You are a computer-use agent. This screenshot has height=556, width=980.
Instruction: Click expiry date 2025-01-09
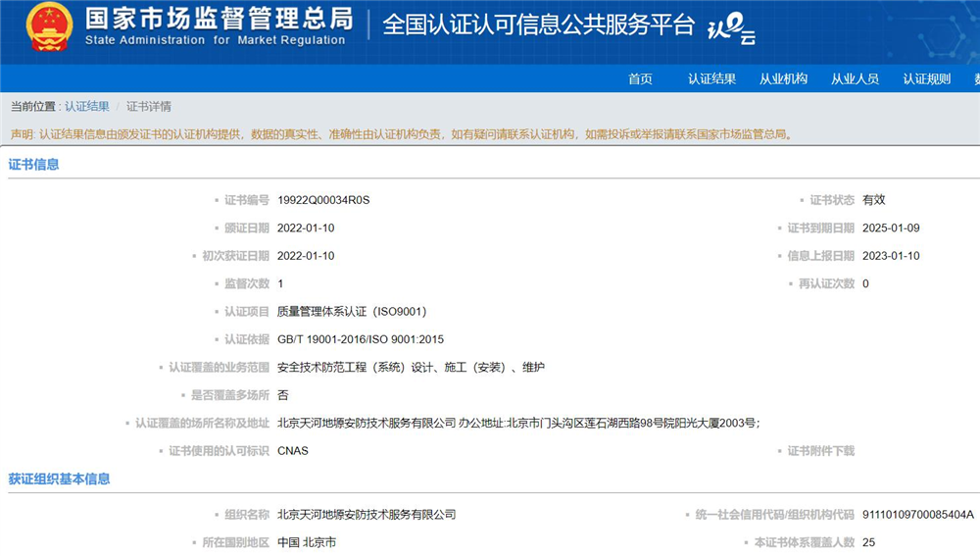(890, 228)
